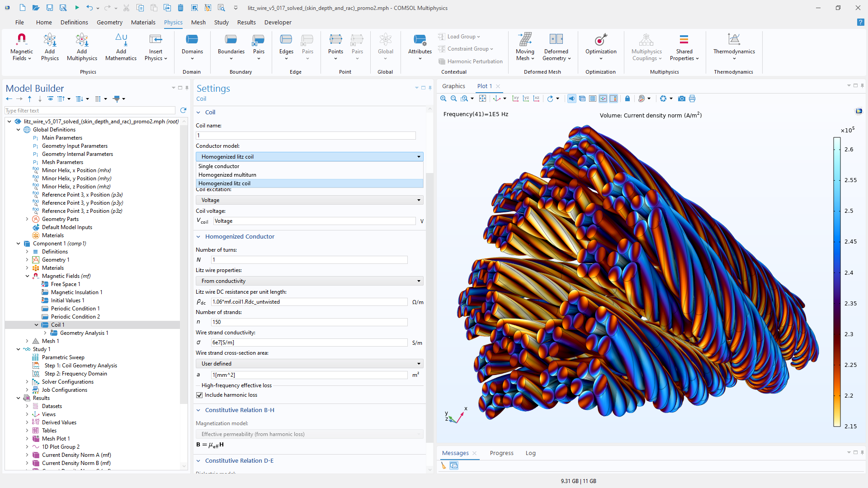Image resolution: width=868 pixels, height=488 pixels.
Task: Click the Number of strands input field
Action: [309, 322]
